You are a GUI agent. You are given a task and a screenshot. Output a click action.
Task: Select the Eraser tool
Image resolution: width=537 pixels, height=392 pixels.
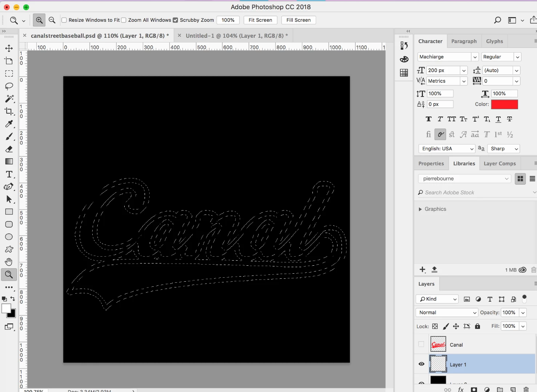coord(9,149)
